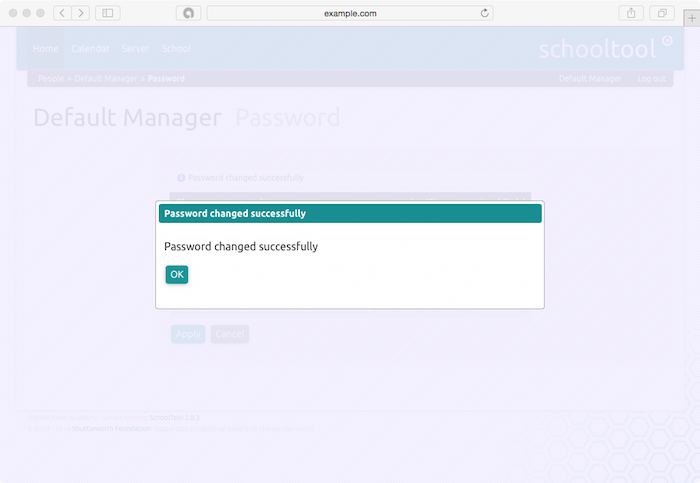This screenshot has height=483, width=700.
Task: Click the faded Cancel button
Action: [230, 334]
